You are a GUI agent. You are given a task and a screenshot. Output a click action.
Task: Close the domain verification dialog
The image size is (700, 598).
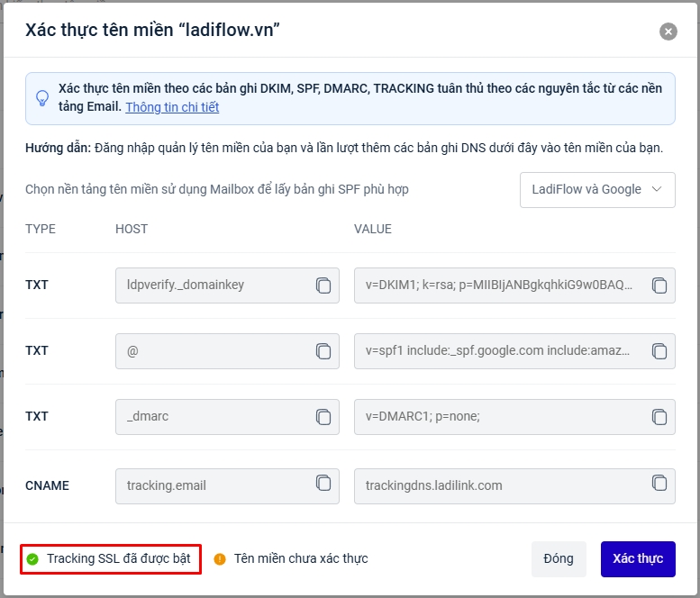click(668, 32)
